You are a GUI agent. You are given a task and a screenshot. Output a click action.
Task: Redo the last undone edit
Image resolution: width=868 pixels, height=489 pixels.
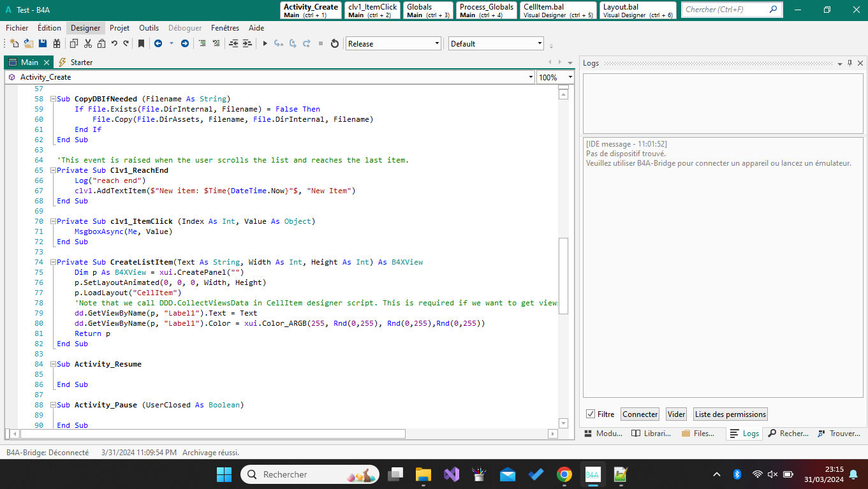[x=126, y=43]
